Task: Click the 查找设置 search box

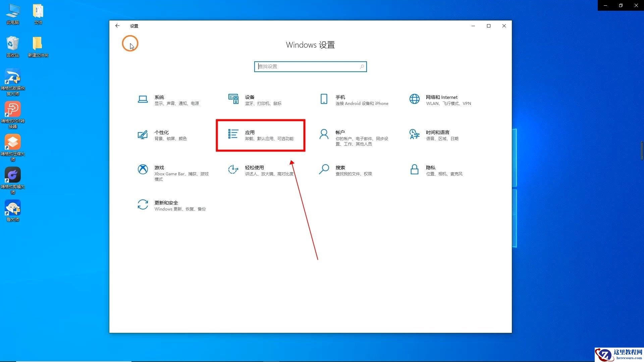Action: point(310,66)
